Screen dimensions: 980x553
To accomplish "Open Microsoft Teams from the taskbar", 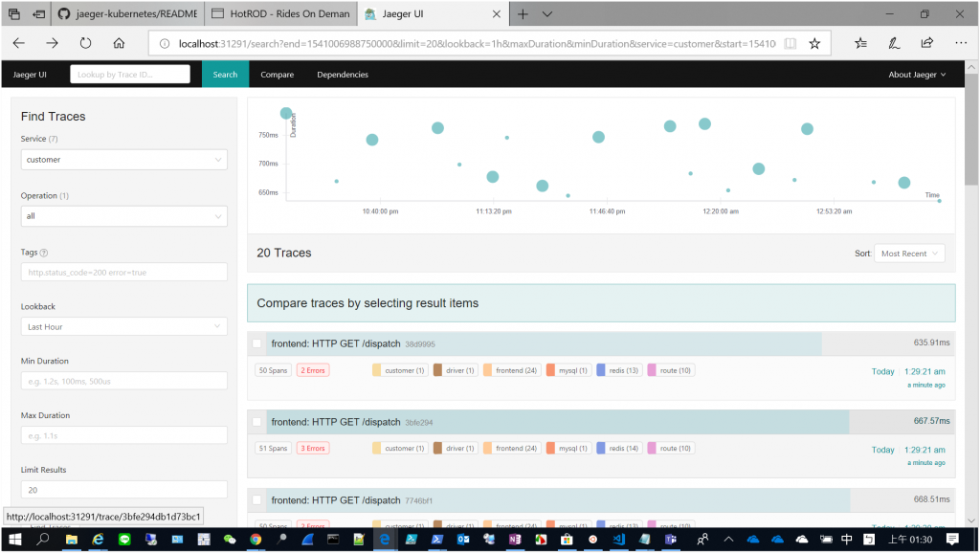I will [x=671, y=540].
